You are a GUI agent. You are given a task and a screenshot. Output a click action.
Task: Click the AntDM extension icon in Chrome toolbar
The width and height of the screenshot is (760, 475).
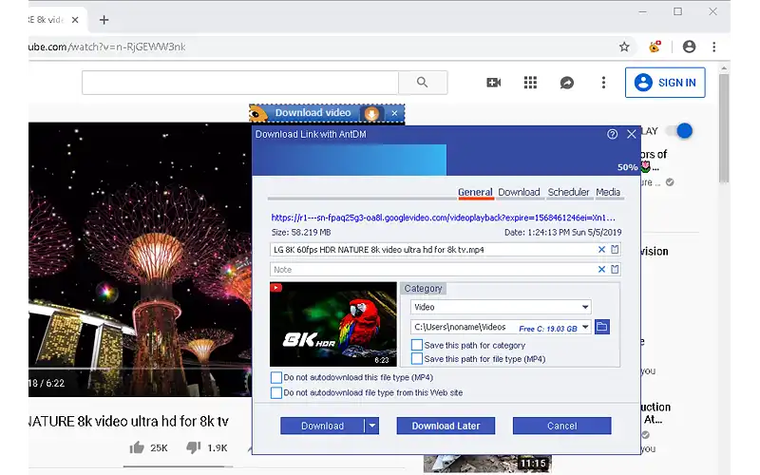click(x=655, y=47)
